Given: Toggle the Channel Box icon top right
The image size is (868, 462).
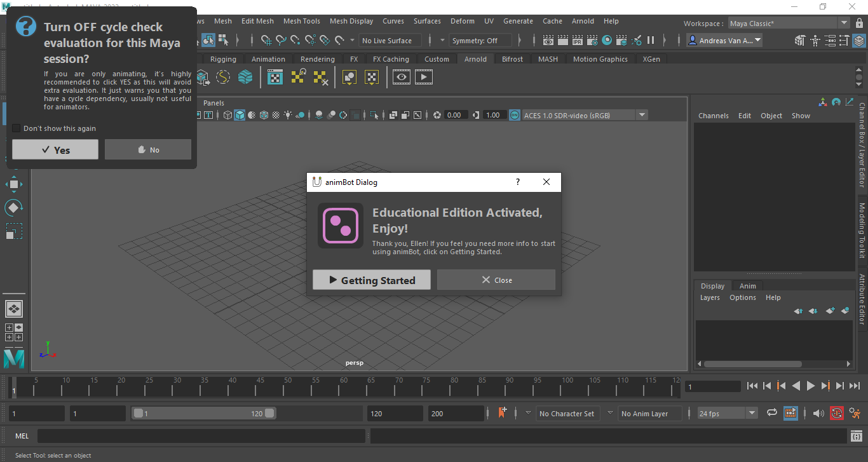Looking at the screenshot, I should (x=859, y=41).
